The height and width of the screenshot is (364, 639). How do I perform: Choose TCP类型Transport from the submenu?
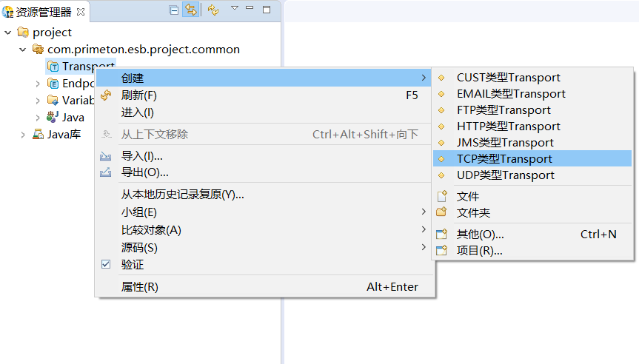[504, 158]
